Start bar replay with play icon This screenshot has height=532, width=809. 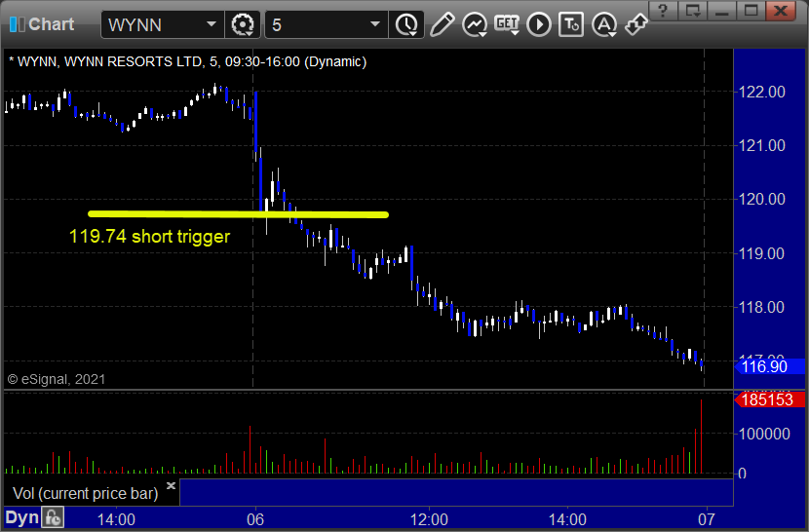click(539, 24)
